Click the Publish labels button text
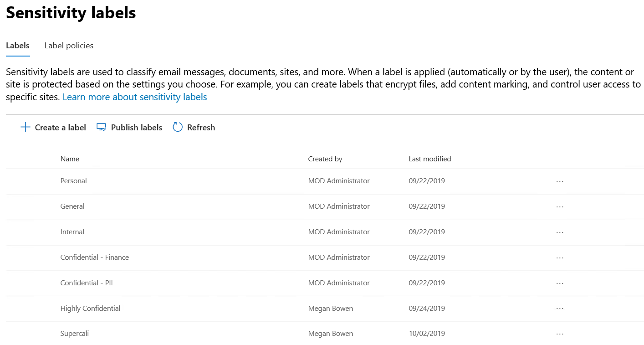This screenshot has width=644, height=345. point(137,128)
